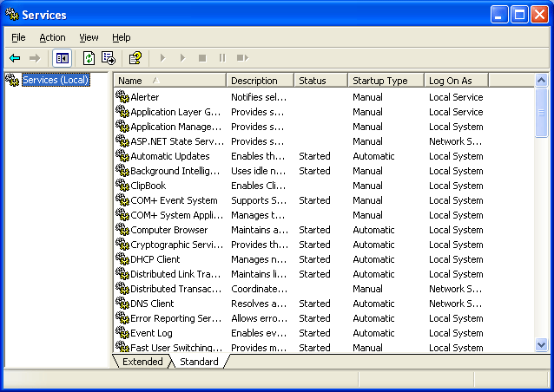Sort by the Startup Type column header
554x392 pixels.
386,81
